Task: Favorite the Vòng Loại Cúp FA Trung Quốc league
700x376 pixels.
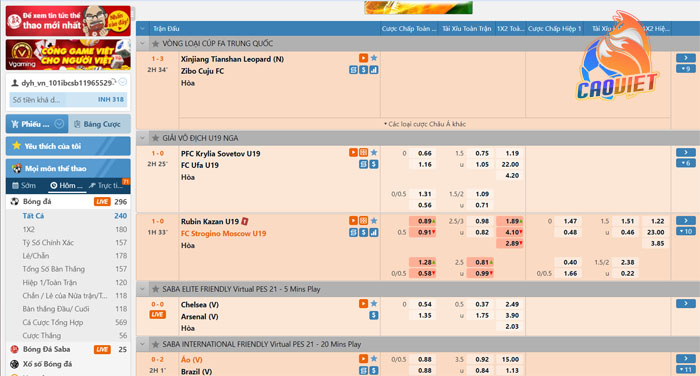Action: click(x=155, y=44)
